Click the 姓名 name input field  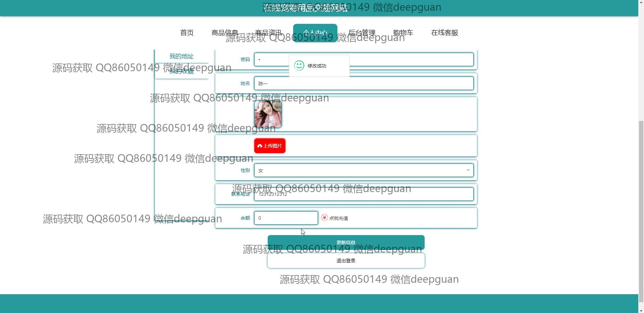(x=364, y=83)
